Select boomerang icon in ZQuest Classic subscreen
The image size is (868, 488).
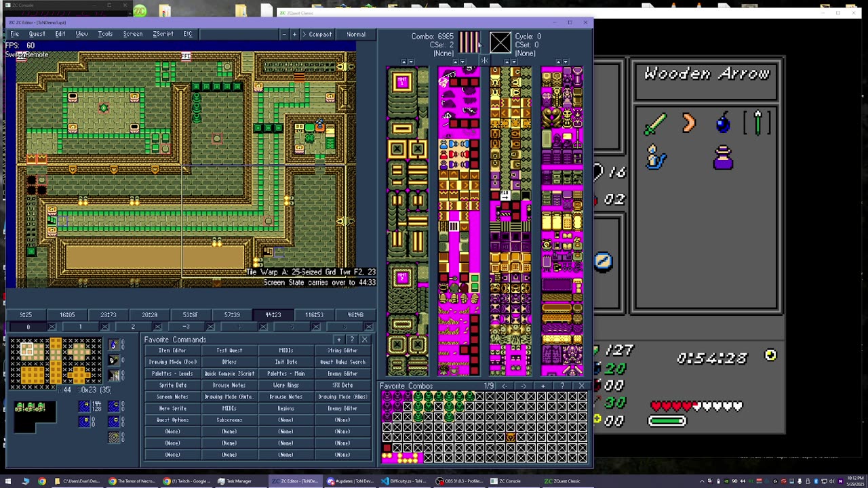coord(689,123)
